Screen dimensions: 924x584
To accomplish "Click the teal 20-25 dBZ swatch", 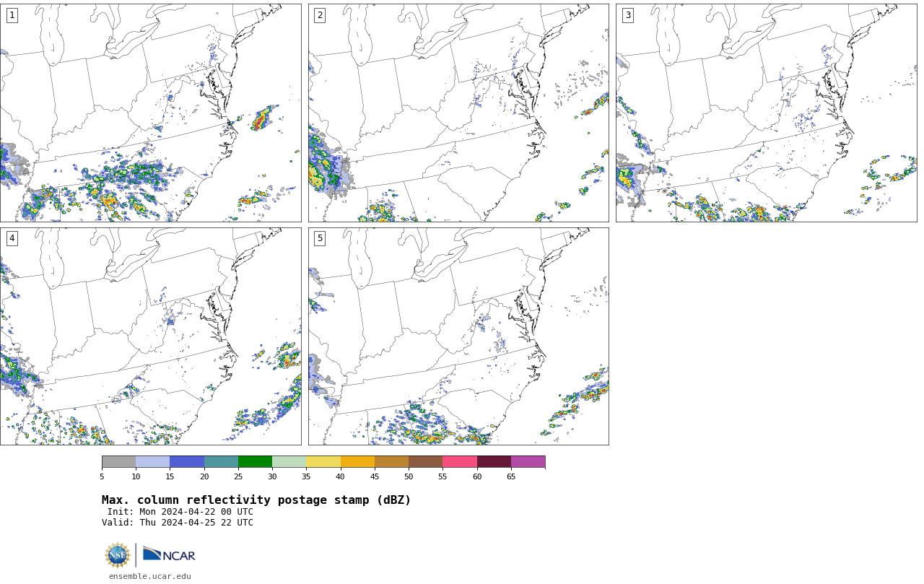I will tap(221, 462).
